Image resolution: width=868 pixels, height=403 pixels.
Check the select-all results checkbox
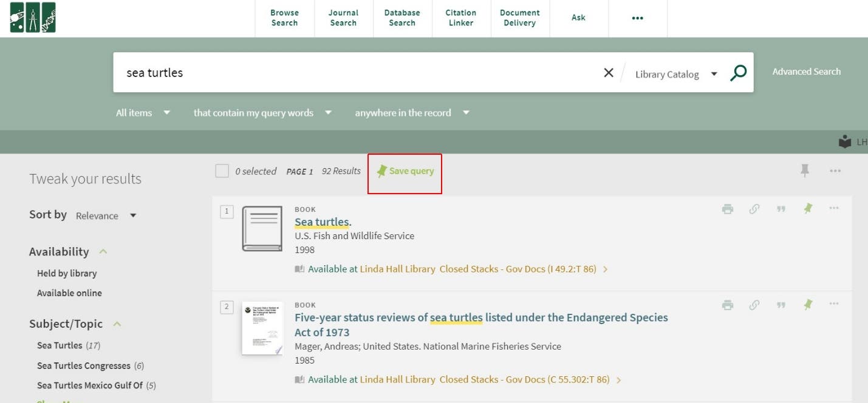222,171
